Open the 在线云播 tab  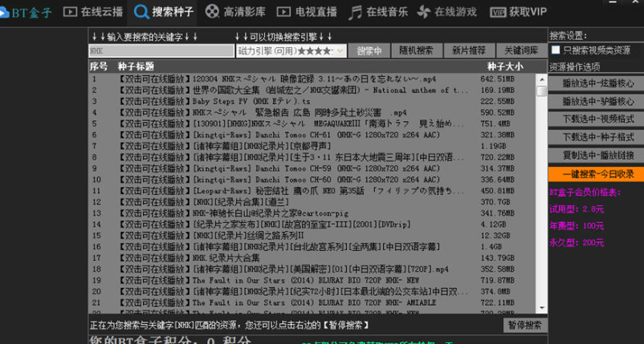pos(93,12)
